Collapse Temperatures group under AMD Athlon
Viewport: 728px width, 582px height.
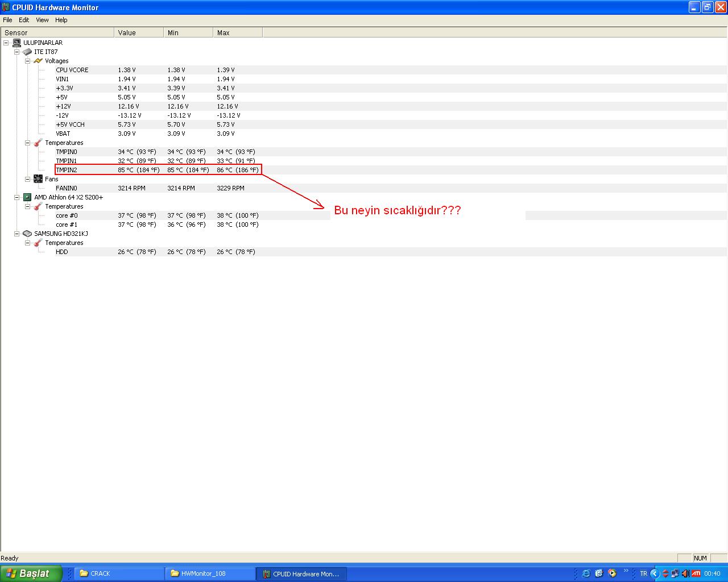click(27, 206)
